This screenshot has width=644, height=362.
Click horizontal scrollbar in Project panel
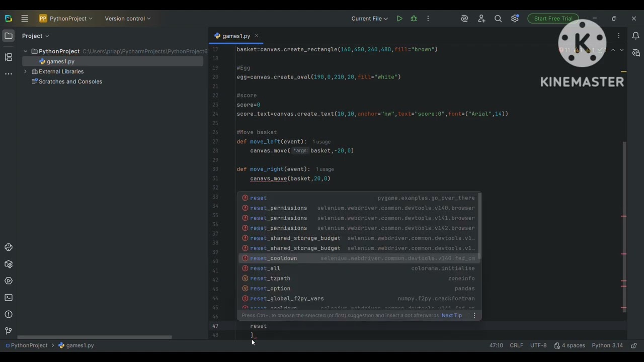95,337
